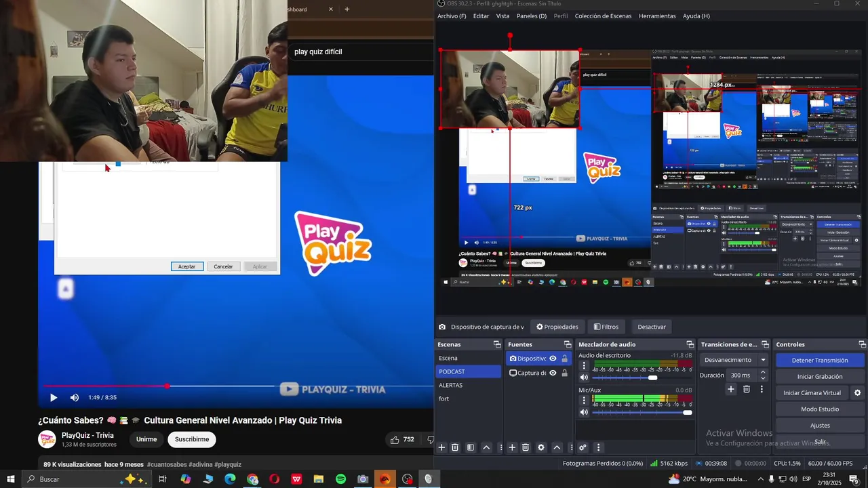Open Ayuda (H) menu
868x488 pixels.
tap(696, 16)
